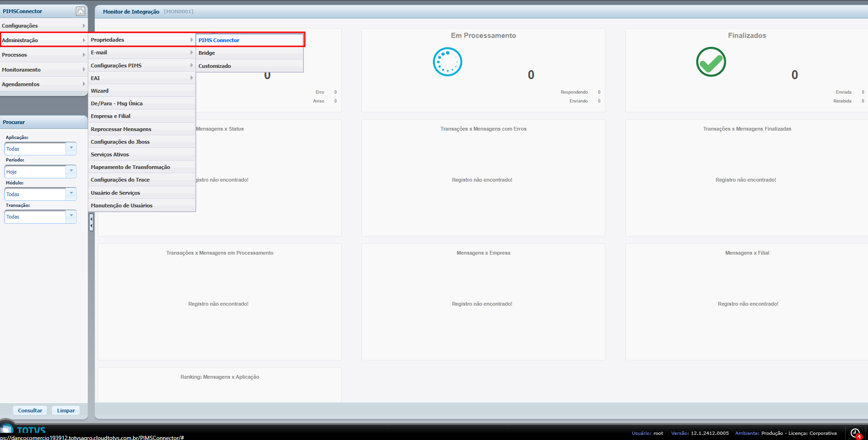The image size is (868, 440).
Task: Open Configurações do Trace
Action: [x=142, y=180]
